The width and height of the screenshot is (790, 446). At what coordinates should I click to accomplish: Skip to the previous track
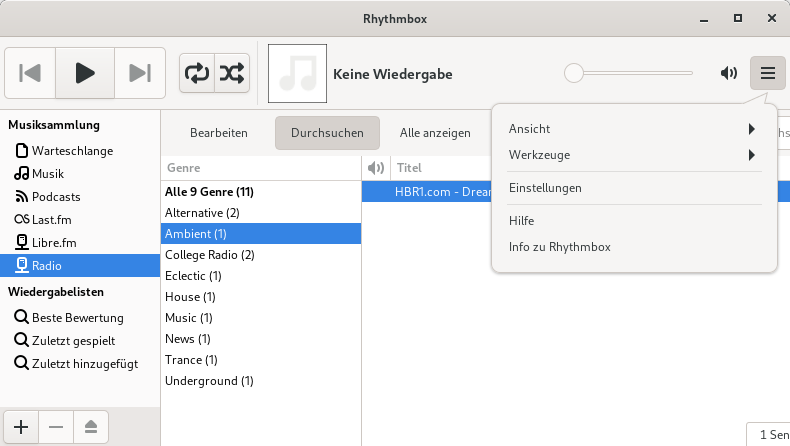click(30, 73)
